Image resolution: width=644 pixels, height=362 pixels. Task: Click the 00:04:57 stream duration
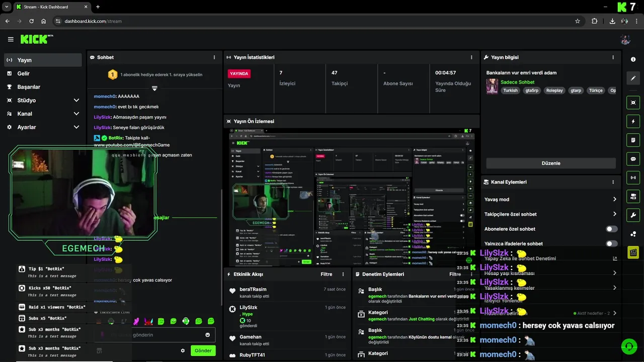click(x=445, y=72)
